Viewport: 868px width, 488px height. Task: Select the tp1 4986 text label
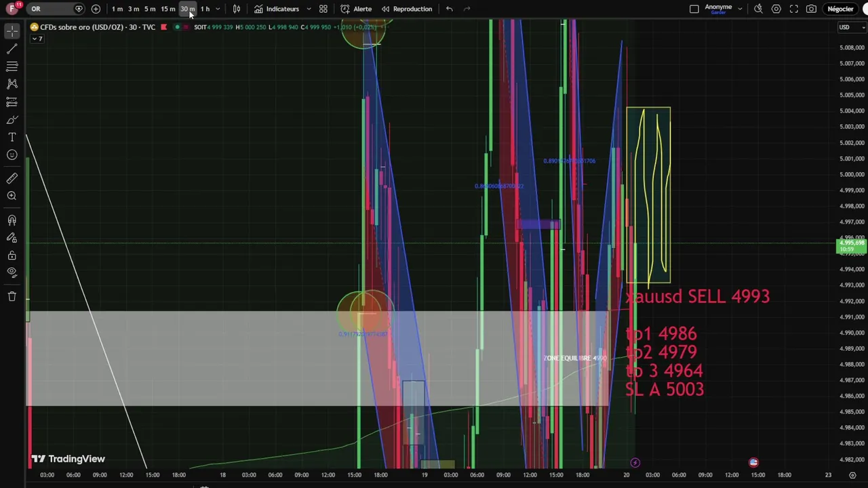[x=661, y=333]
